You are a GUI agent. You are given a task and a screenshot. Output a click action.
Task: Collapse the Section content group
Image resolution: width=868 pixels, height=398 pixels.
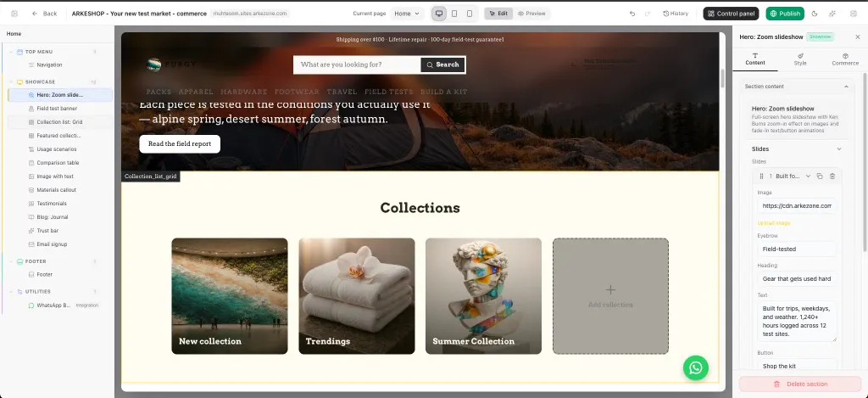point(846,87)
